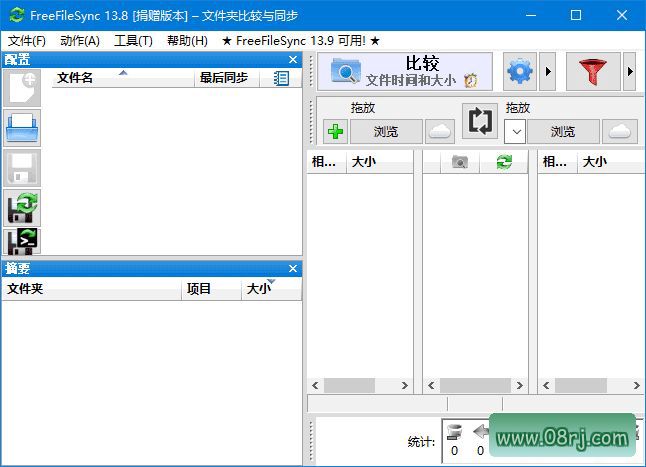Start comparison with the 比较 button
Image resolution: width=646 pixels, height=467 pixels.
pos(405,72)
